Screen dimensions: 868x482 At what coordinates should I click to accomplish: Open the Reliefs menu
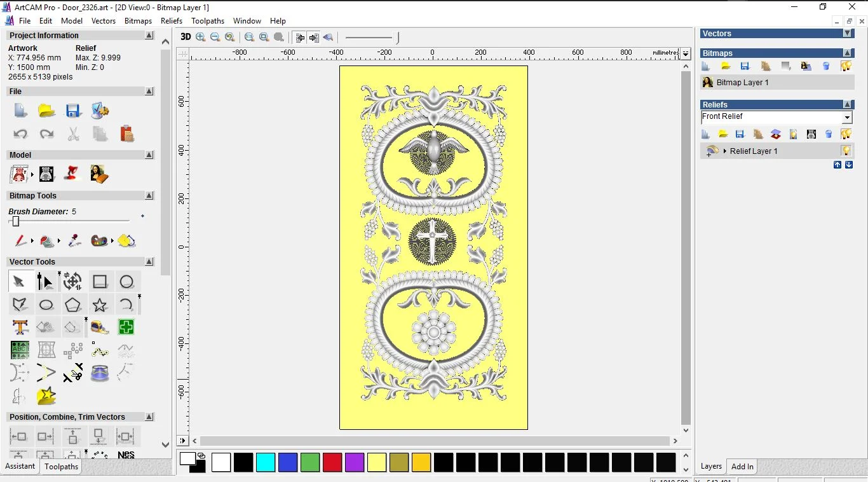pyautogui.click(x=172, y=21)
